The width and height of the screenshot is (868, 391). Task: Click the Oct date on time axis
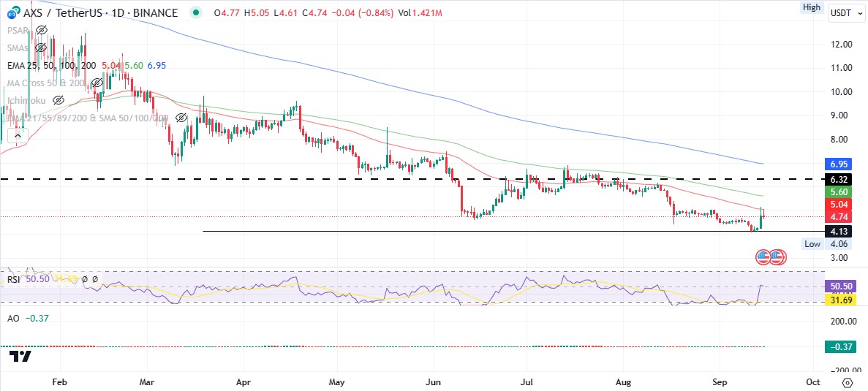click(813, 382)
